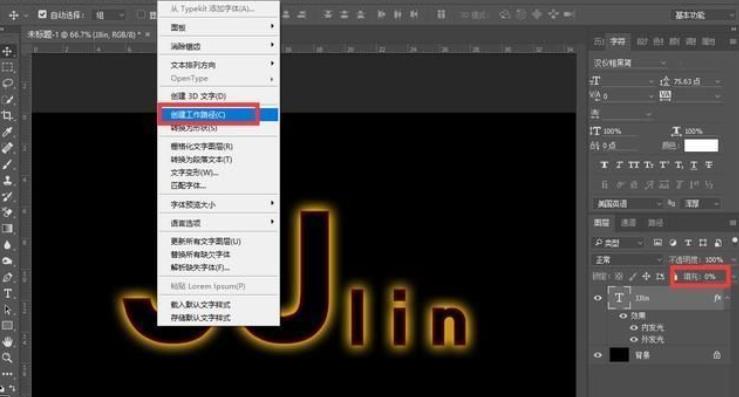Click the type layer filter T icon
Screen dimensions: 739x397
688,243
